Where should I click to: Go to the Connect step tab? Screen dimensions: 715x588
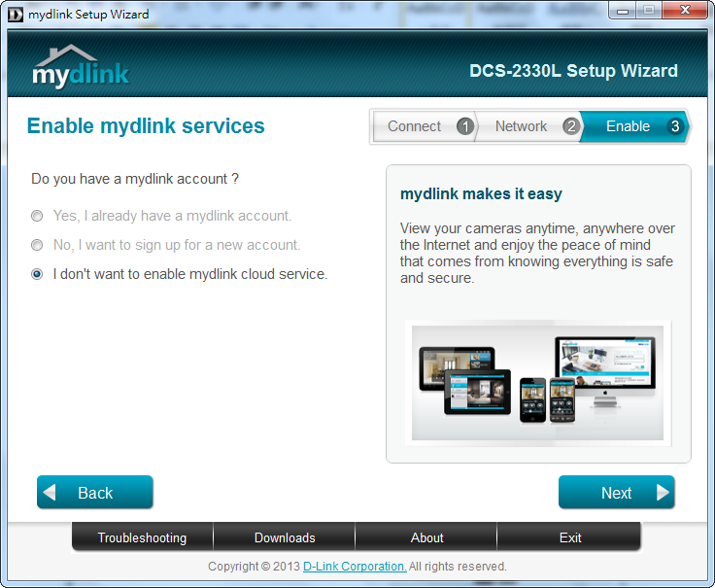tap(414, 126)
